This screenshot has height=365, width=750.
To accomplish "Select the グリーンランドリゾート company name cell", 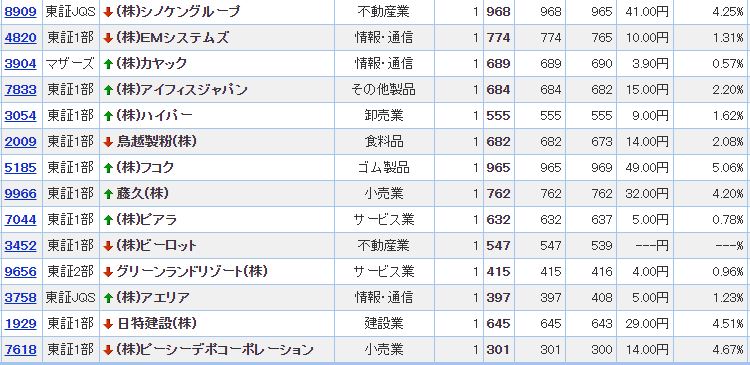I will tap(217, 272).
